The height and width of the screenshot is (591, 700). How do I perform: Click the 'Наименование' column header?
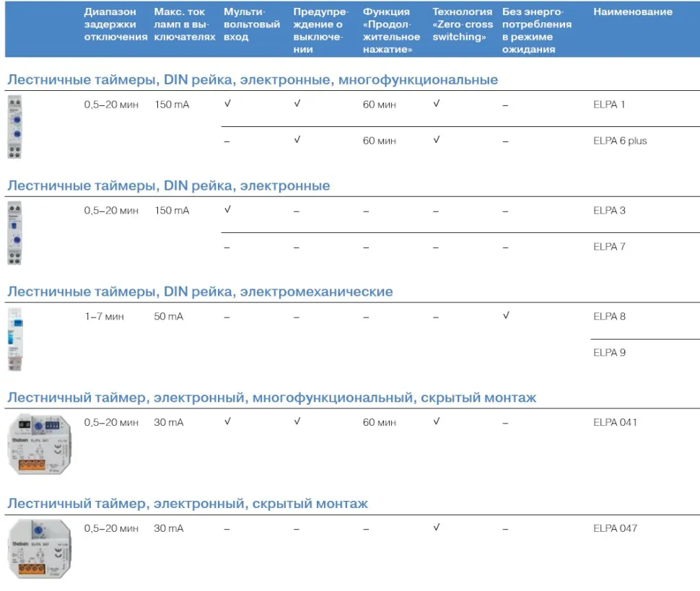[632, 12]
